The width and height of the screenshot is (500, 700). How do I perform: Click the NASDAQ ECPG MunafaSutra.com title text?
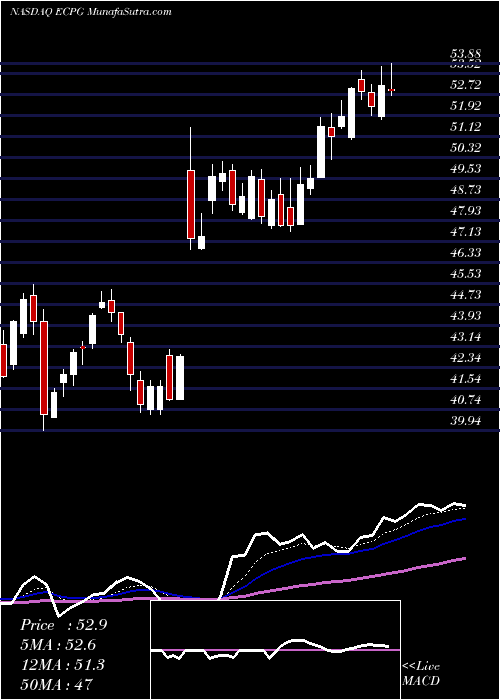click(91, 12)
